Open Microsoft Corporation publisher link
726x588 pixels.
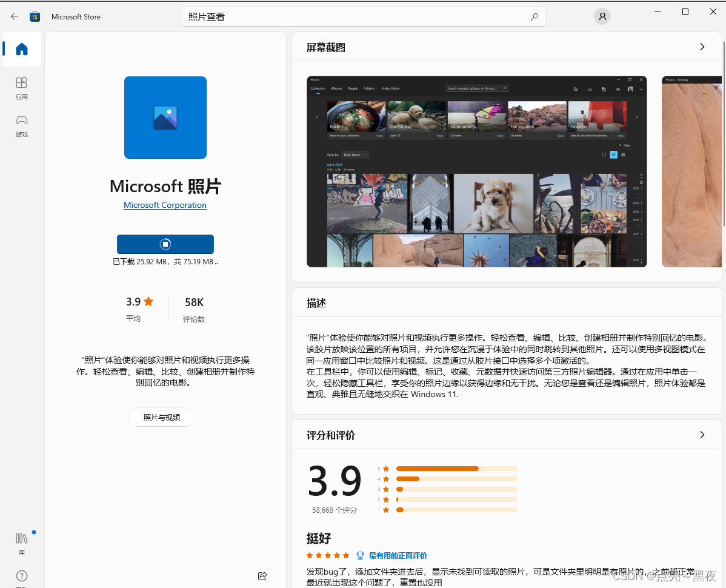click(165, 205)
